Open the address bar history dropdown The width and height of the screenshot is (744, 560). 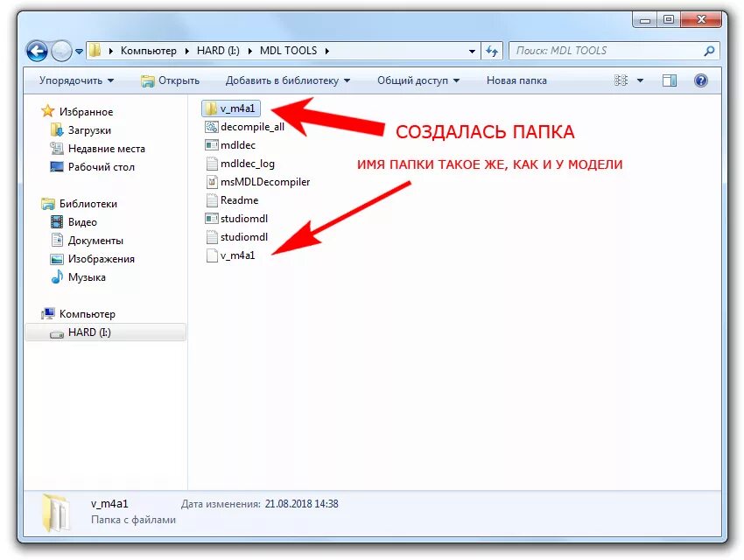pyautogui.click(x=472, y=51)
